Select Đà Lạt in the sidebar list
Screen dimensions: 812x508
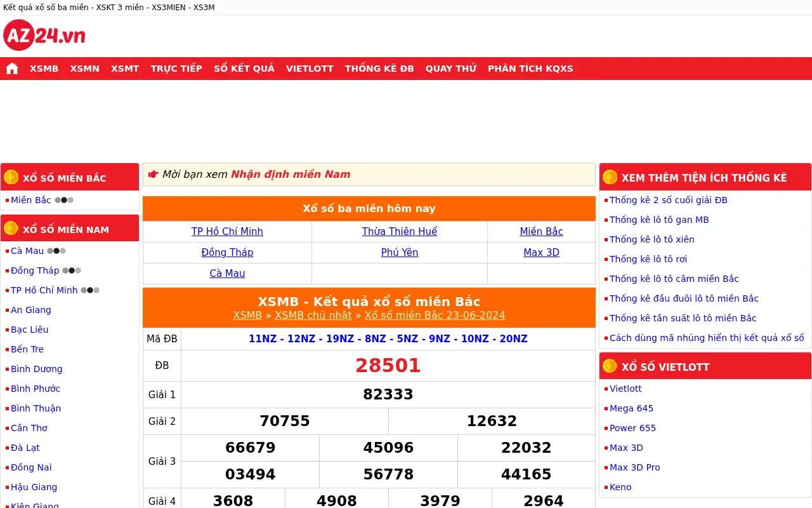pos(25,448)
